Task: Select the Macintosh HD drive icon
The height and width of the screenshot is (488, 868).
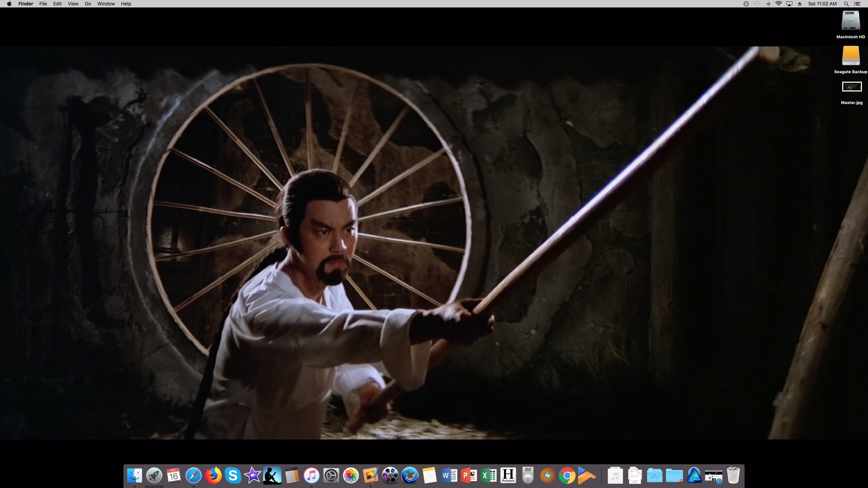Action: [x=851, y=21]
